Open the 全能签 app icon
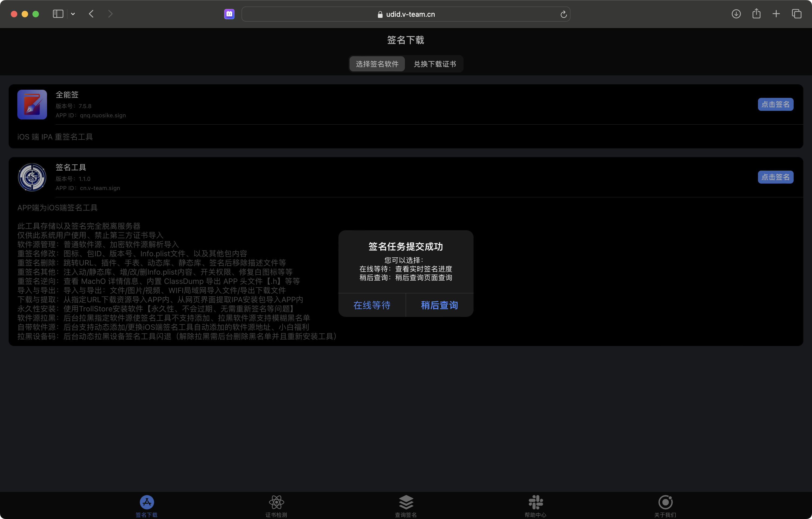This screenshot has width=812, height=519. [x=32, y=104]
